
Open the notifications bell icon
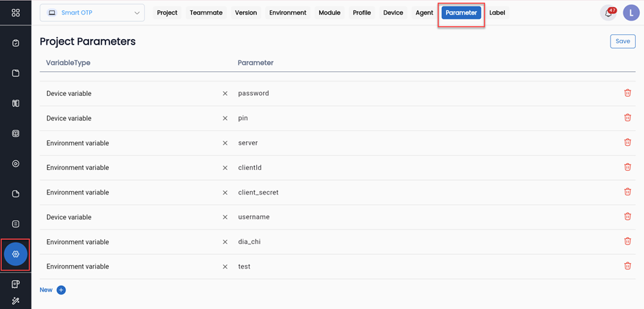click(x=608, y=13)
